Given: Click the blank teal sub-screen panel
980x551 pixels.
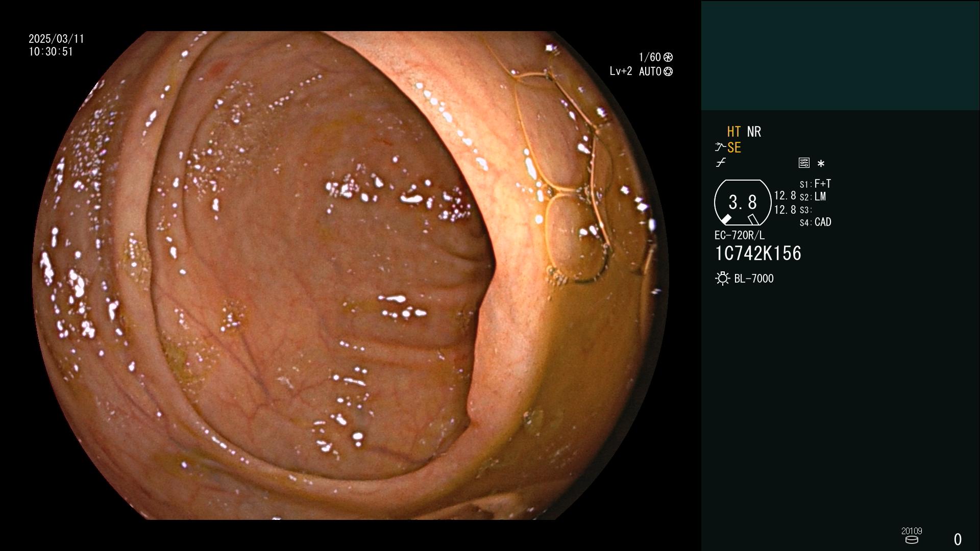Looking at the screenshot, I should coord(840,55).
